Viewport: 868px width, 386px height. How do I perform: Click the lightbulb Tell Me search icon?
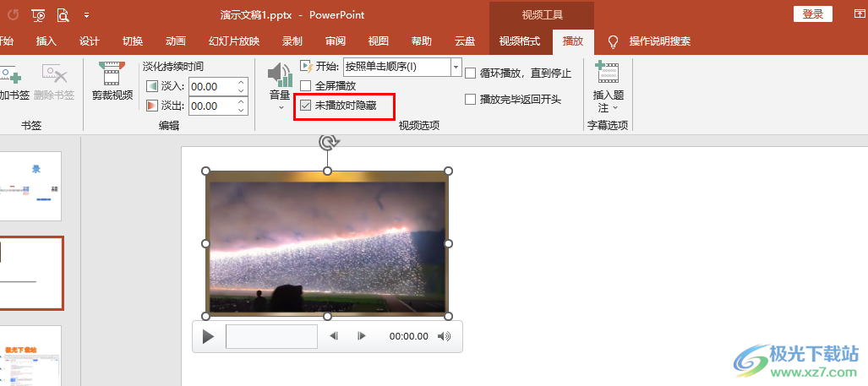(613, 41)
